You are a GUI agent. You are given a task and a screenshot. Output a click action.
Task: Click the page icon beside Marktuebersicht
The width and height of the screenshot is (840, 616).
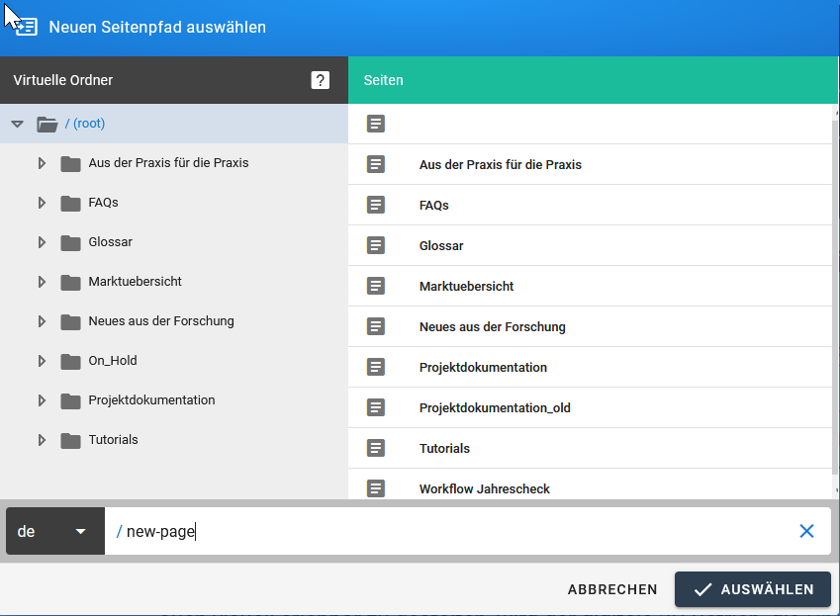[376, 286]
